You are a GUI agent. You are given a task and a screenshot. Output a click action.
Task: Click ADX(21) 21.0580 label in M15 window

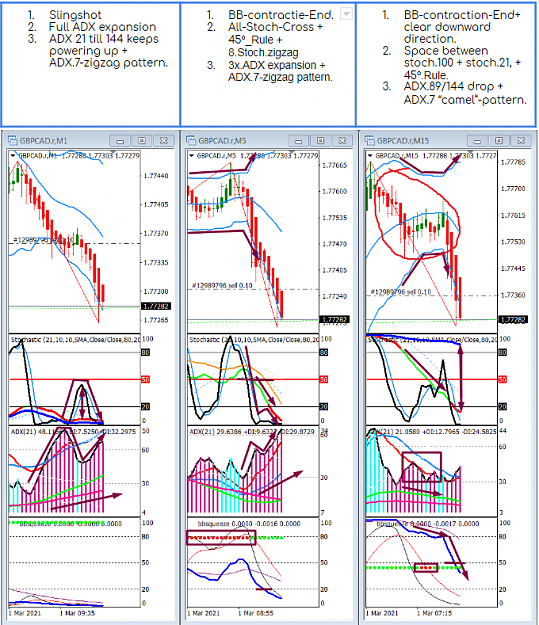(x=431, y=432)
